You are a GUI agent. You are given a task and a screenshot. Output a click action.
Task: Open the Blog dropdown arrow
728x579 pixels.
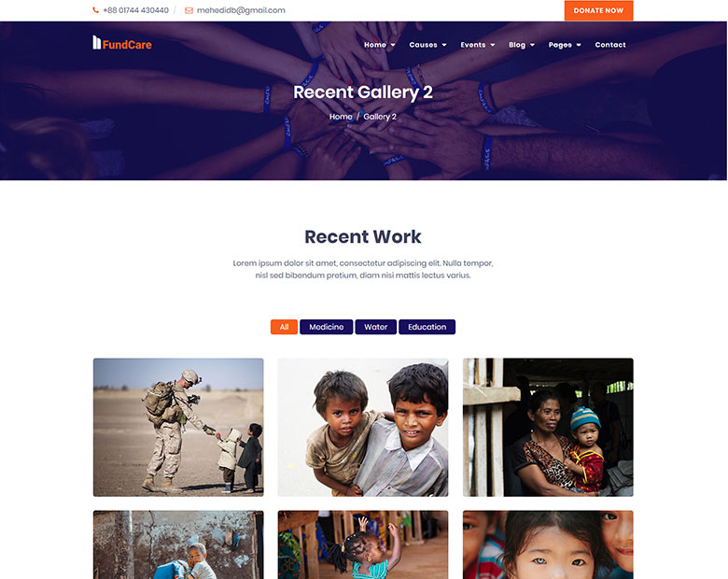pyautogui.click(x=533, y=45)
